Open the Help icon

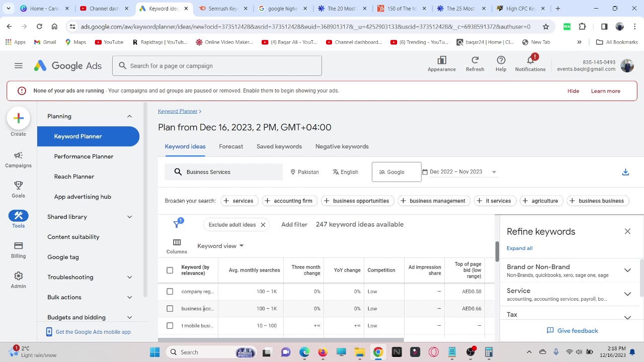coord(501,60)
